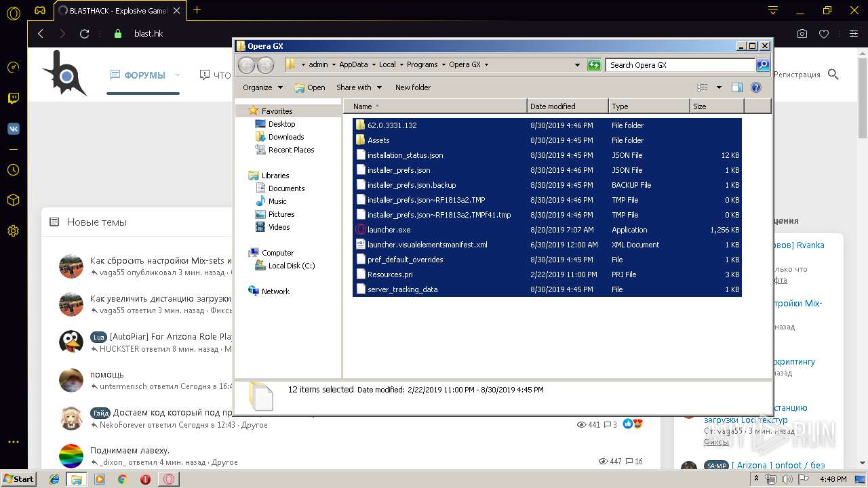Image resolution: width=868 pixels, height=488 pixels.
Task: Click the Search Opera GX field
Action: click(x=680, y=65)
